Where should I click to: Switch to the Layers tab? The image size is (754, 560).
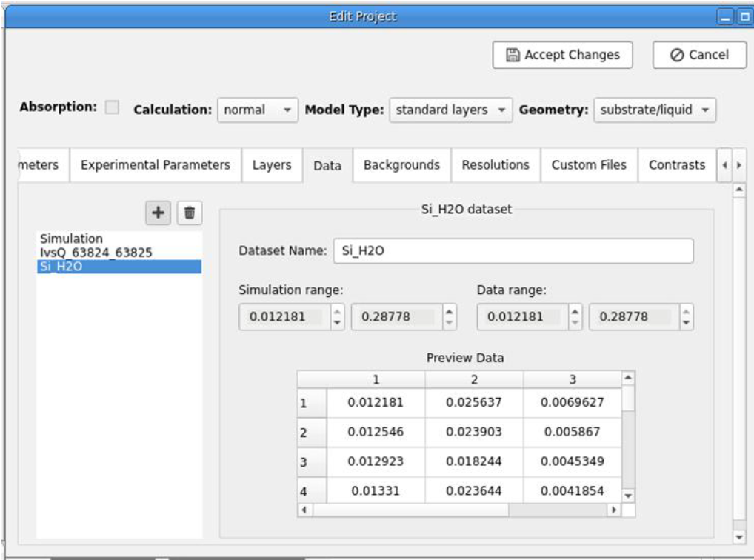[272, 165]
